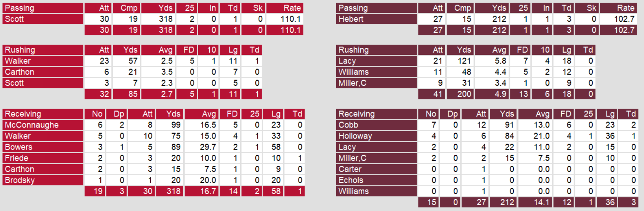Click the red Receiving header label
The width and height of the screenshot is (644, 211).
tap(23, 114)
